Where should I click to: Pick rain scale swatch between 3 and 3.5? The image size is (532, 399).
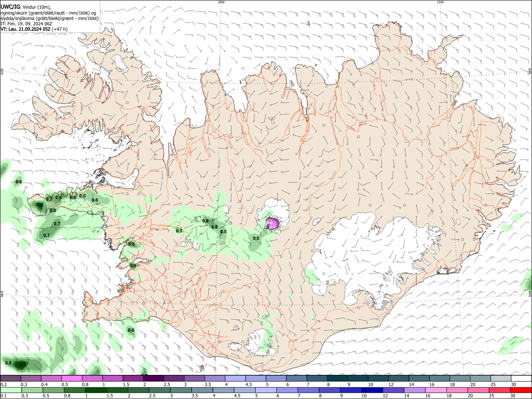[x=181, y=390]
